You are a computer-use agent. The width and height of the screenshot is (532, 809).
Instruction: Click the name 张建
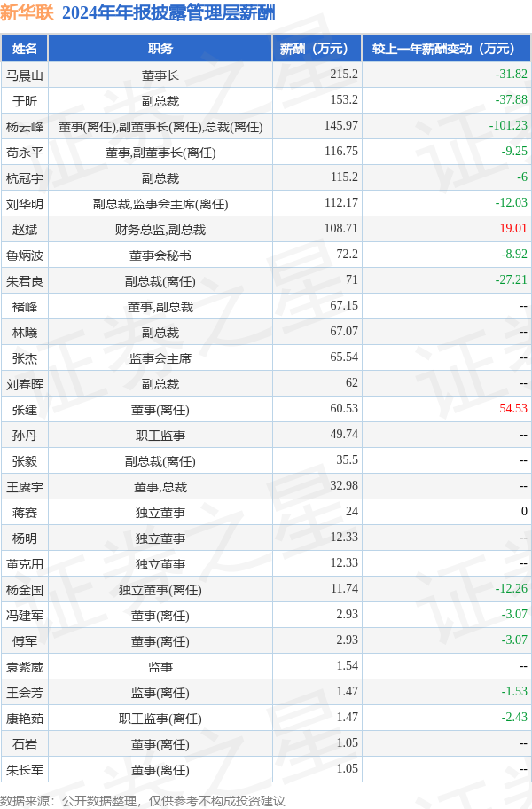click(25, 410)
